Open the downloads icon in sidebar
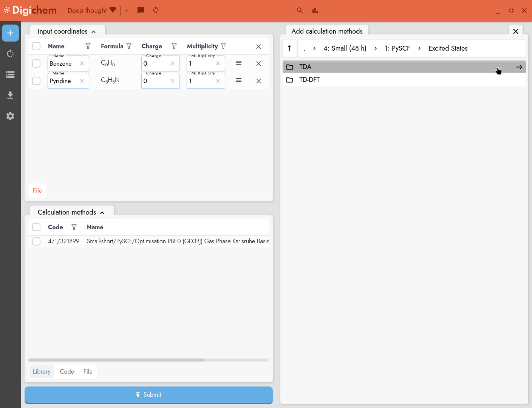 click(x=10, y=95)
